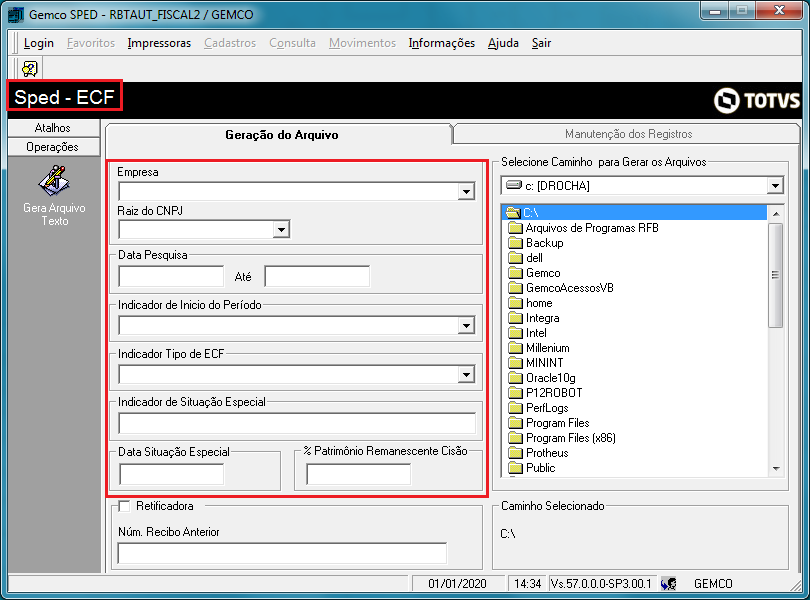Screen dimensions: 810x601
Task: Select the Intel folder
Action: point(527,333)
